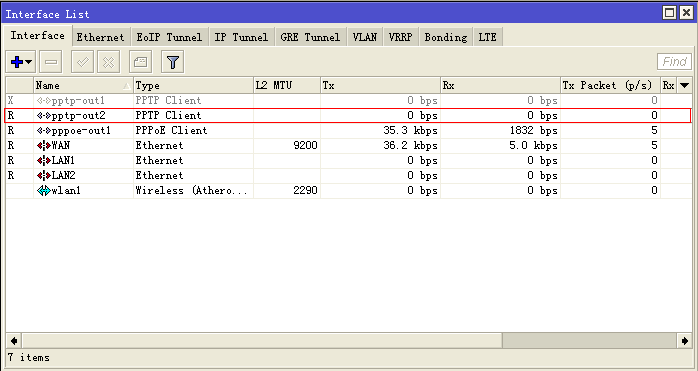Open the IP Tunnel tab
This screenshot has height=371, width=698.
tap(241, 37)
